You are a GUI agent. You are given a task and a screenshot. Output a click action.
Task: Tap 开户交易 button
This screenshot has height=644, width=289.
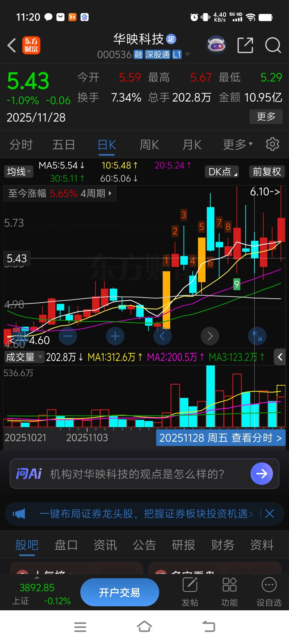coord(120,592)
